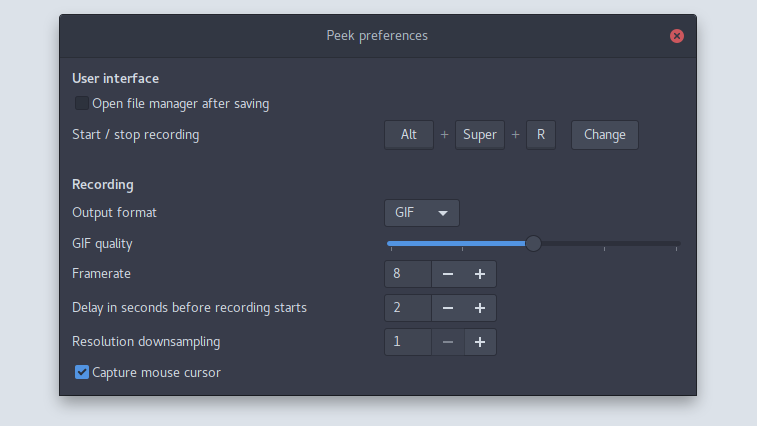Screen dimensions: 757x426
Task: Click the Framerate number field
Action: 408,274
